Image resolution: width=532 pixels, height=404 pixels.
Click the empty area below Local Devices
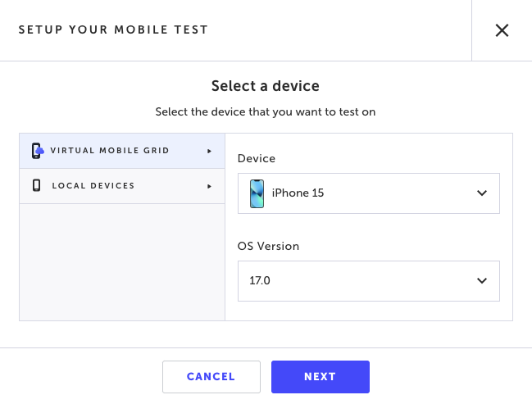coord(122,262)
